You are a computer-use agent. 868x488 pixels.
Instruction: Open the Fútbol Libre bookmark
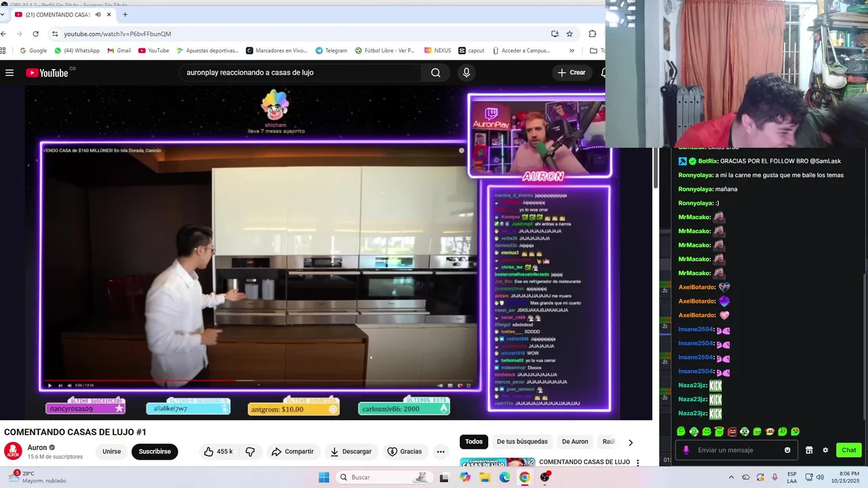point(384,50)
